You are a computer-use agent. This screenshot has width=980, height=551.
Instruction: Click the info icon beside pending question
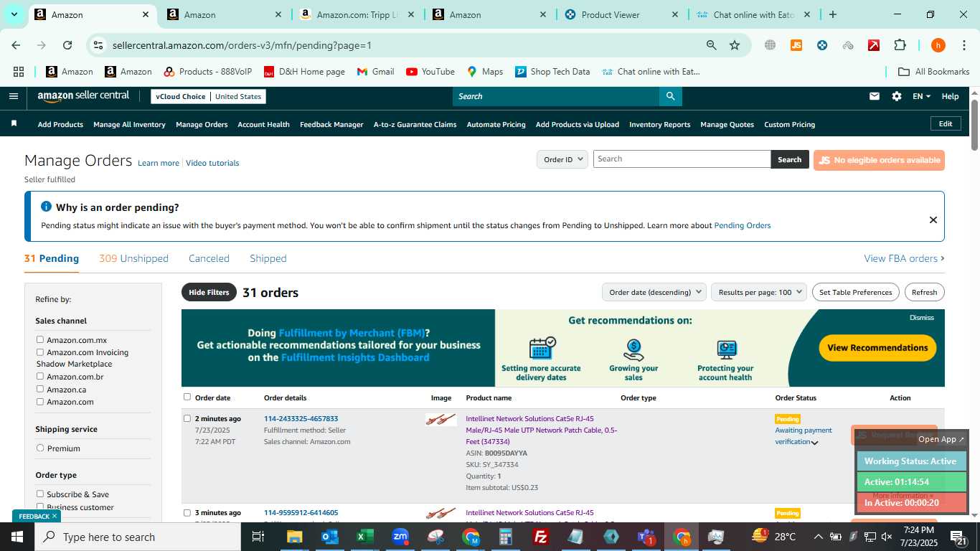[x=46, y=207]
